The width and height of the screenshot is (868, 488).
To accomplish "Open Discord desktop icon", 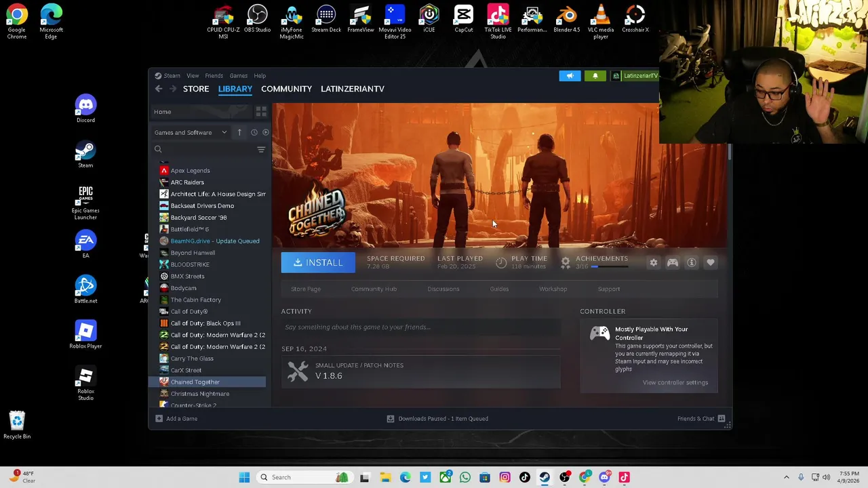I will coord(85,110).
